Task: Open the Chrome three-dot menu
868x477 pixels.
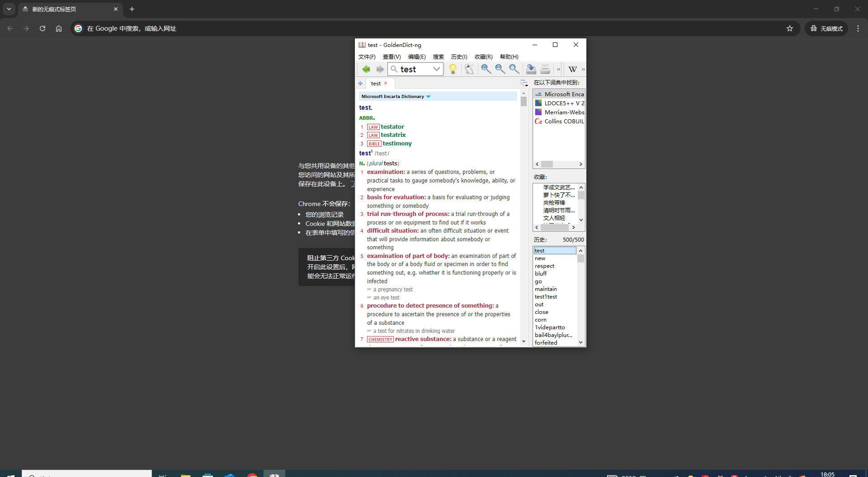Action: pyautogui.click(x=858, y=28)
